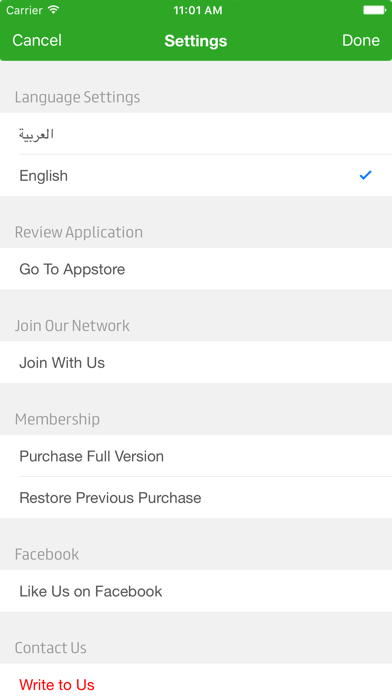Viewport: 392px width, 696px height.
Task: Tap the blue checkmark next to English
Action: click(365, 175)
